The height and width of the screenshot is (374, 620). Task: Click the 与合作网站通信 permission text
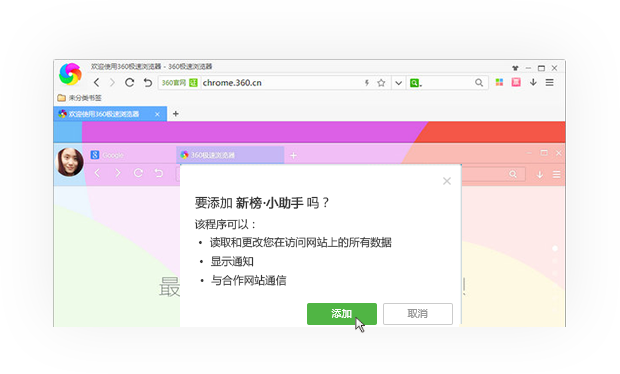pos(248,281)
